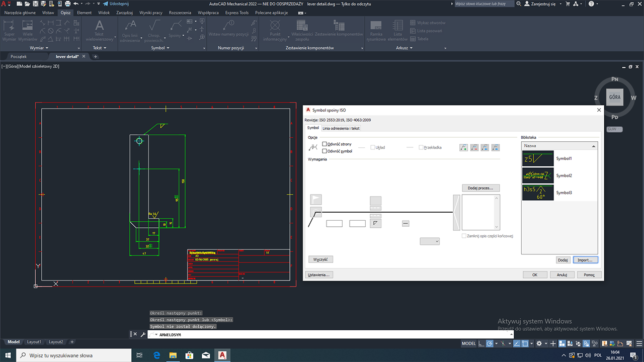Click the Undo arrow icon
This screenshot has width=644, height=362.
pyautogui.click(x=76, y=4)
